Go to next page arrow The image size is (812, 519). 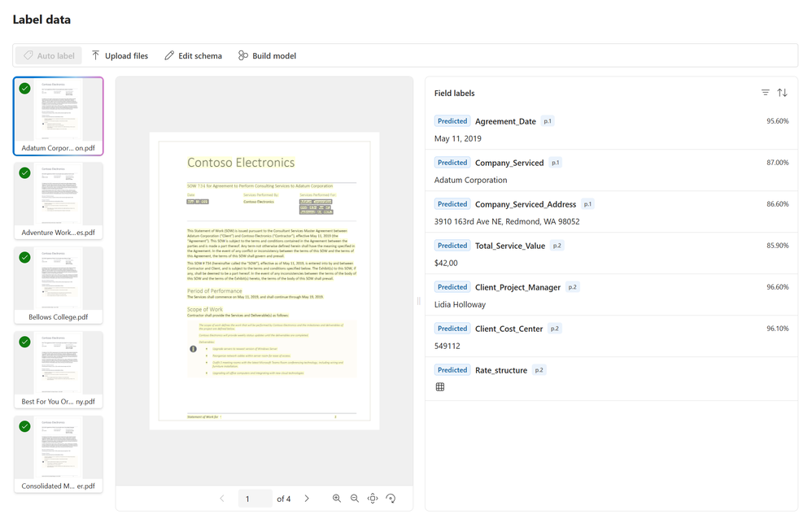[307, 499]
